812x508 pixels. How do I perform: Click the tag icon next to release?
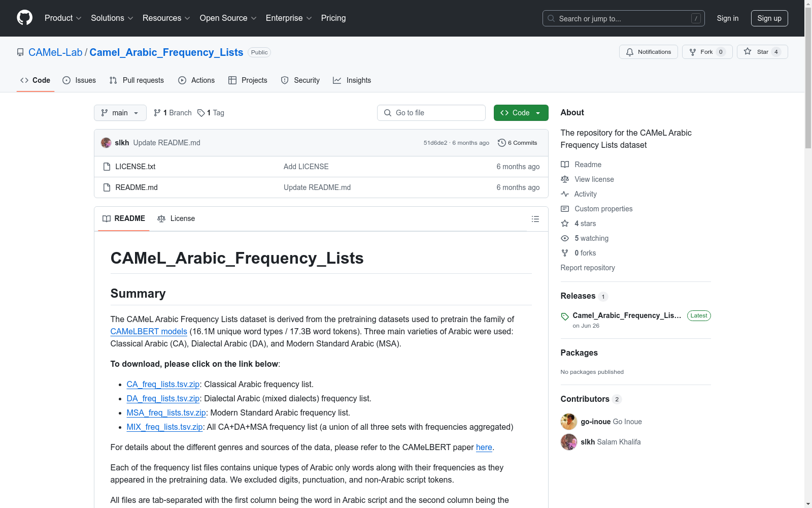(x=565, y=316)
